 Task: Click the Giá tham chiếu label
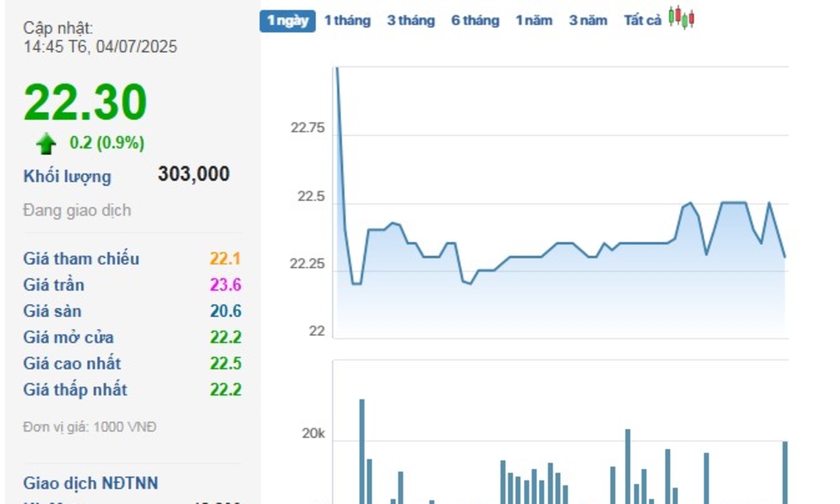coord(82,258)
